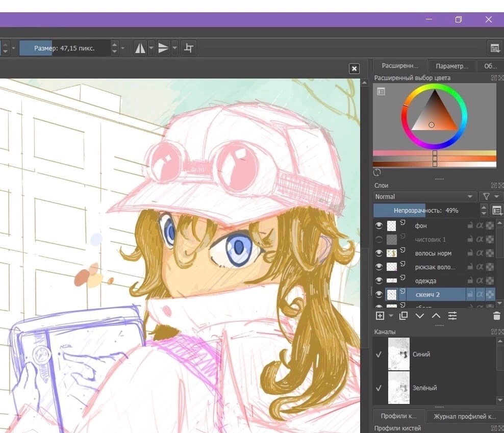This screenshot has height=433, width=504.
Task: Uncheck the Синий channel
Action: coord(379,354)
